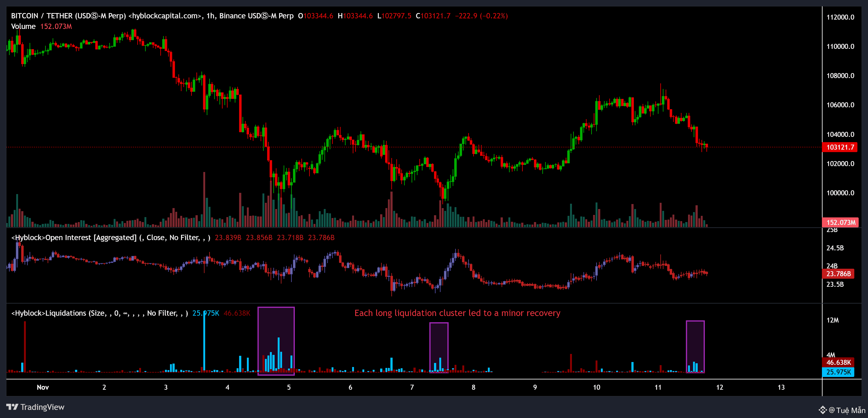Click the TradingView logo icon
Screen dimensions: 868x418
click(x=12, y=407)
